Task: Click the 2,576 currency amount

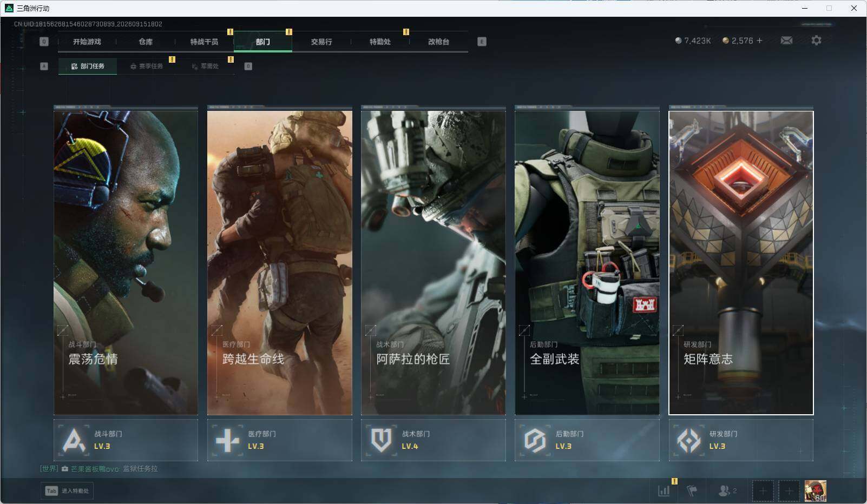Action: (x=742, y=41)
